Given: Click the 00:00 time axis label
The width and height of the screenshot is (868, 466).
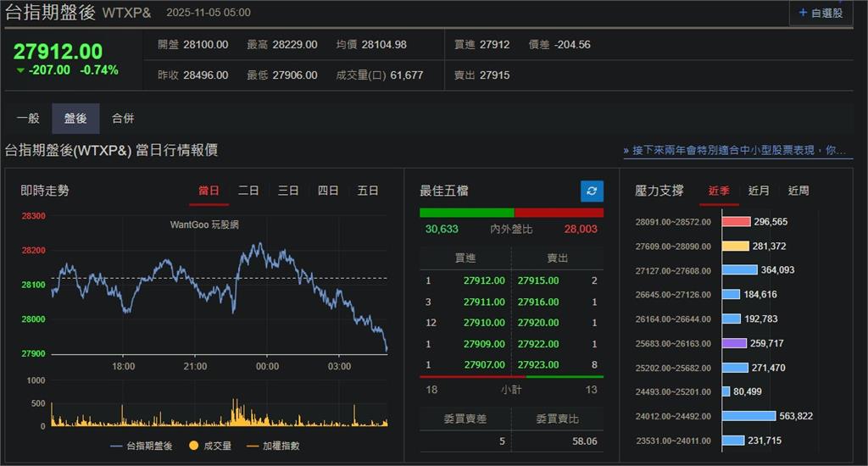Looking at the screenshot, I should pyautogui.click(x=267, y=366).
